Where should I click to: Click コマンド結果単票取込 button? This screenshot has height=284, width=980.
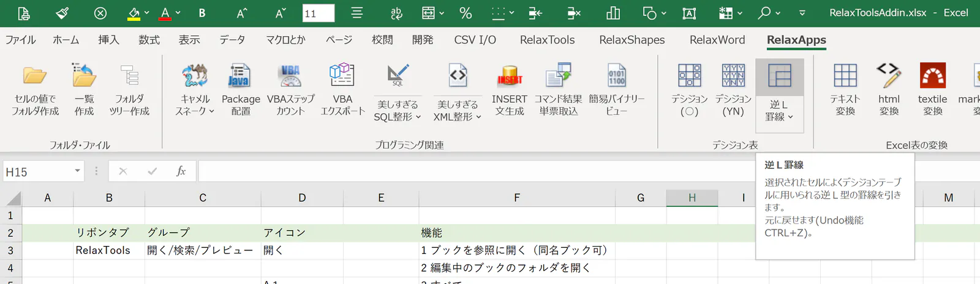click(x=558, y=90)
